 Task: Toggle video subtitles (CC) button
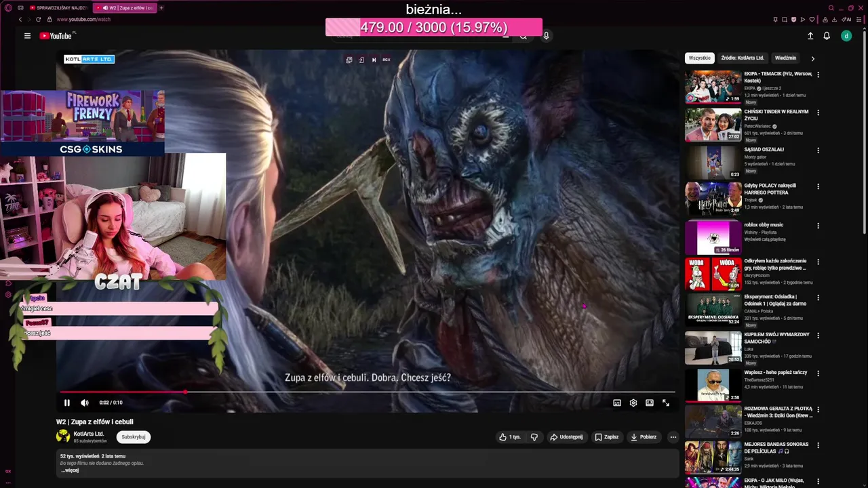(617, 403)
